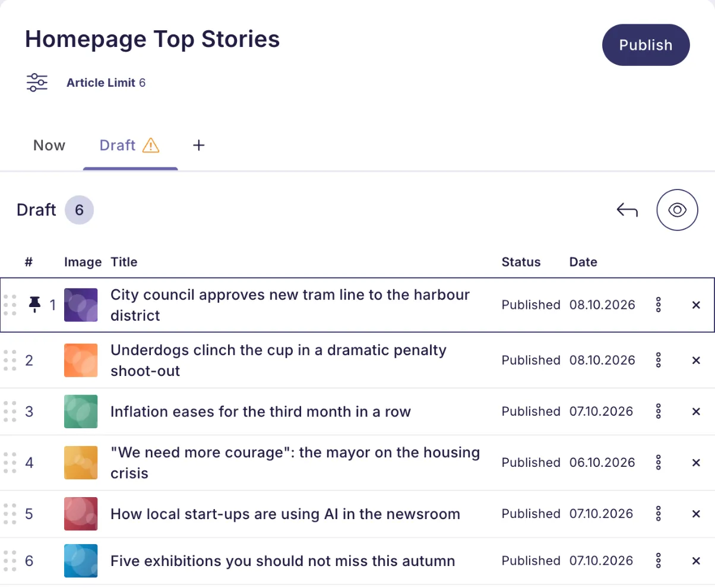Open the three-dot menu for the Underdogs story
The width and height of the screenshot is (715, 588).
coord(658,361)
